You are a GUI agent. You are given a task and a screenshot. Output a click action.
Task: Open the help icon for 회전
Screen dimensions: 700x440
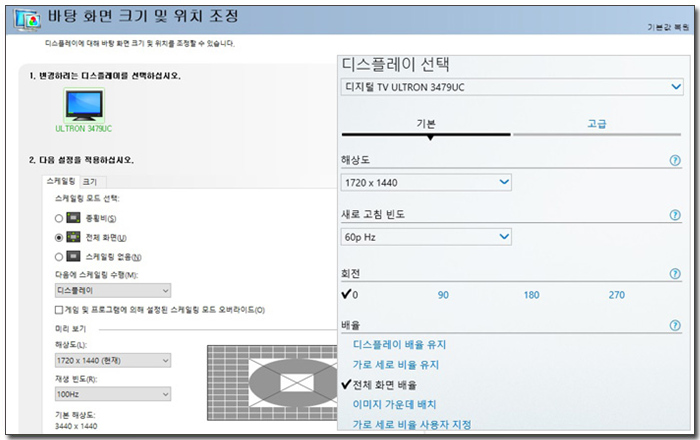(x=675, y=273)
